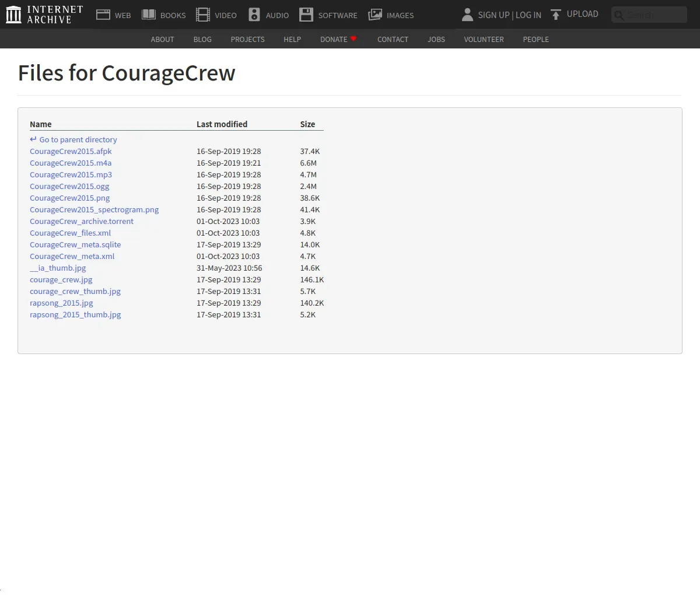Image resolution: width=700 pixels, height=595 pixels.
Task: Click the Video film-strip icon
Action: (203, 15)
